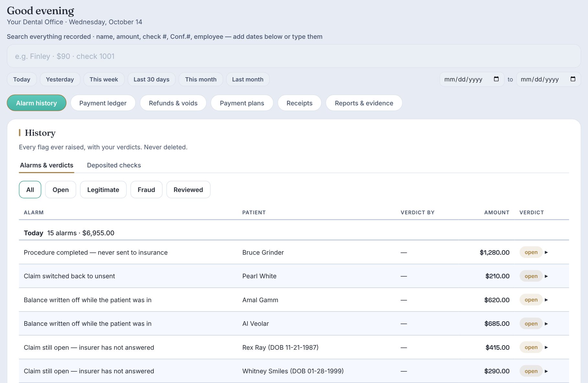
Task: Click the open badge for Amal Gamm
Action: pyautogui.click(x=531, y=300)
